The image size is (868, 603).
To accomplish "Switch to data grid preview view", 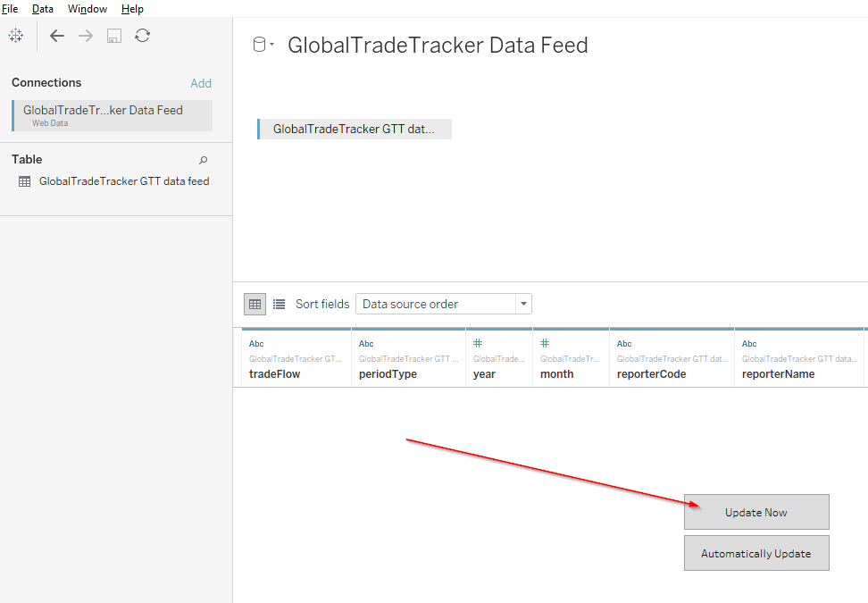I will click(255, 304).
